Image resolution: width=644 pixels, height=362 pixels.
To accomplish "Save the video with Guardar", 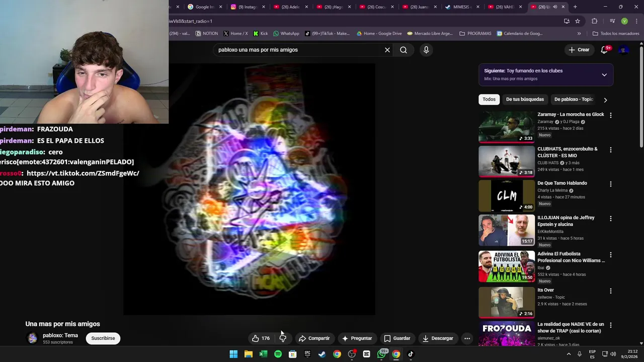I will click(397, 338).
